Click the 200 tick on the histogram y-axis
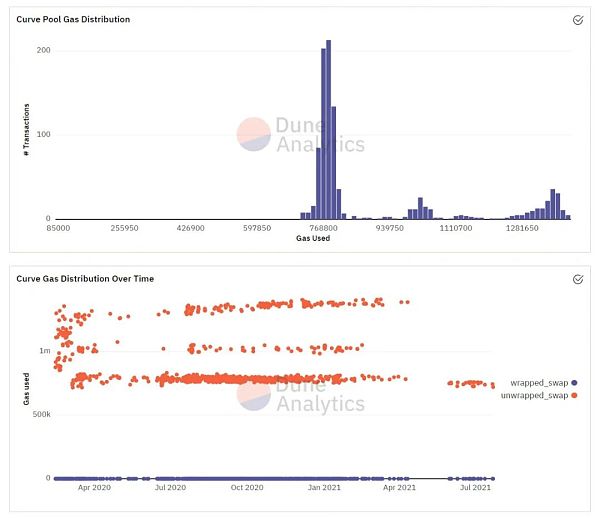600x521 pixels. tap(43, 50)
